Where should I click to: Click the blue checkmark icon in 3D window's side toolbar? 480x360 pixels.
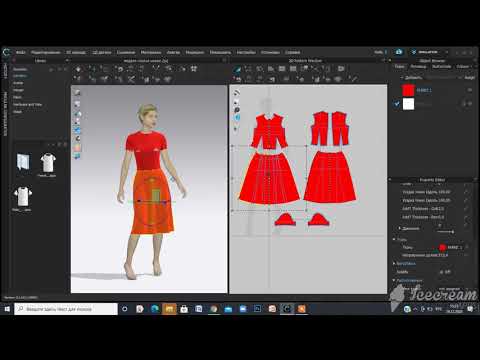tap(77, 130)
